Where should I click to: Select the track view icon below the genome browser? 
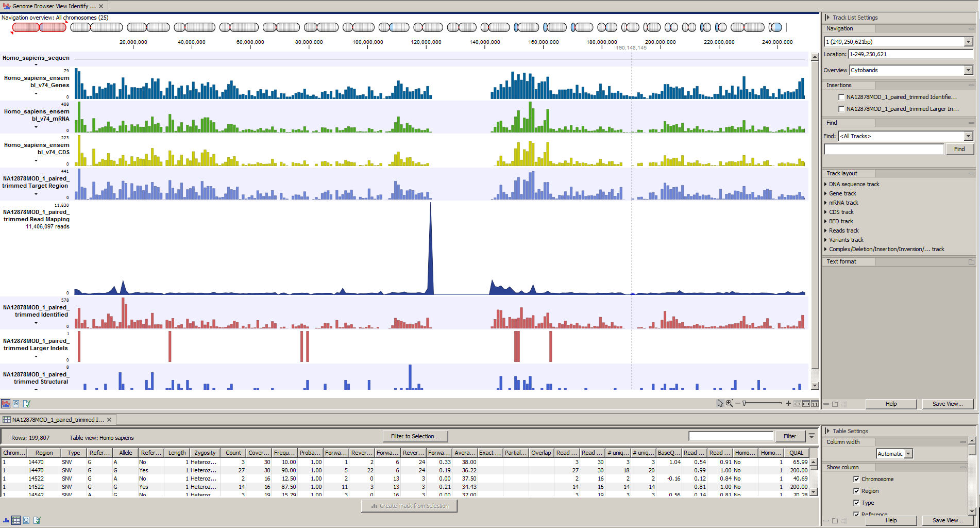tap(6, 404)
